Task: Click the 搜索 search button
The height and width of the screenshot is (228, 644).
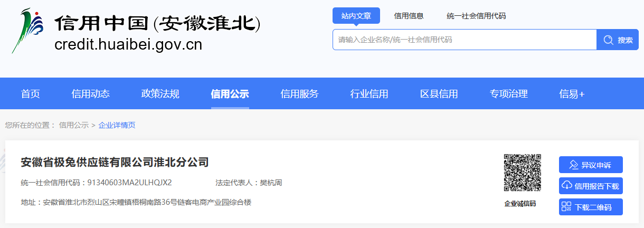Action: 618,40
